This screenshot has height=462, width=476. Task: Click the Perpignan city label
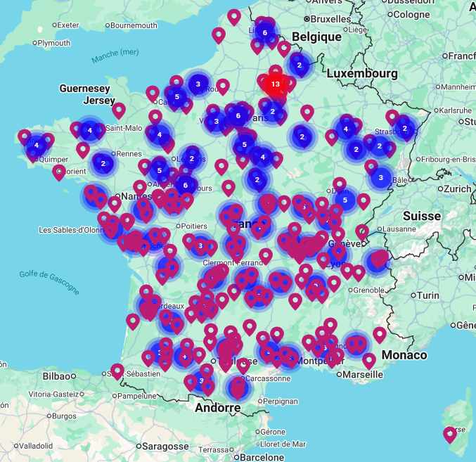click(x=281, y=402)
